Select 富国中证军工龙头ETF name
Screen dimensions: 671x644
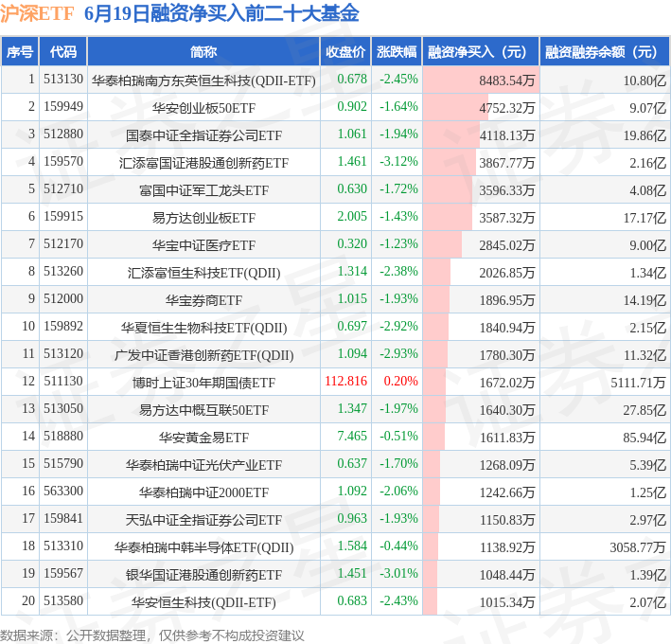[x=203, y=190]
